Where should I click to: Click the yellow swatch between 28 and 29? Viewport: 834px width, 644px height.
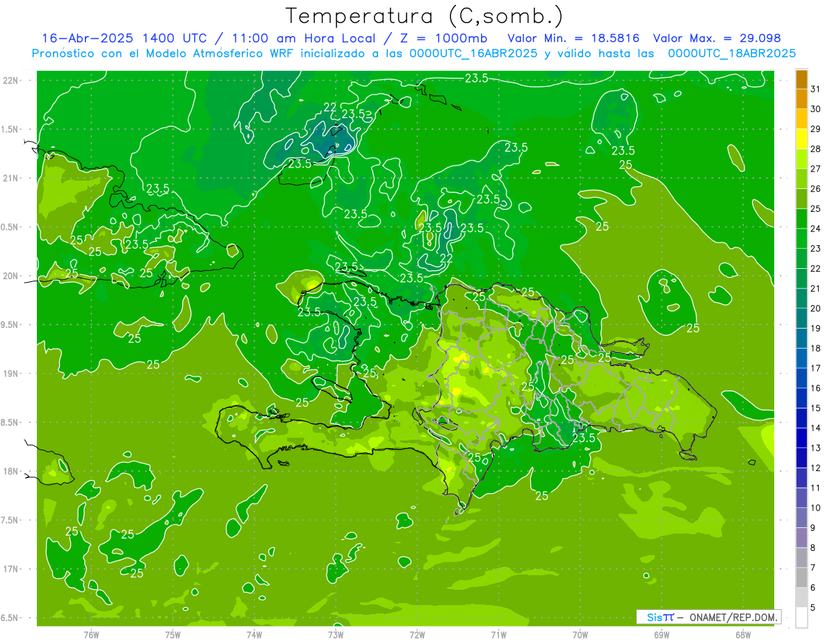coord(801,139)
